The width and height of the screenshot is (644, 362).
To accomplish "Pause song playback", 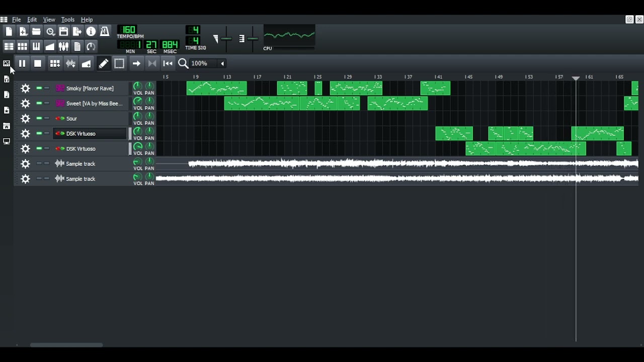I will (22, 63).
